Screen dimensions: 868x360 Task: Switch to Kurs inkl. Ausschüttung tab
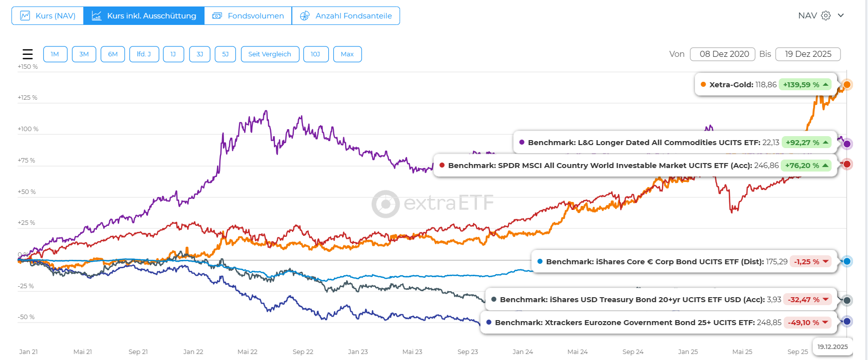pos(144,15)
